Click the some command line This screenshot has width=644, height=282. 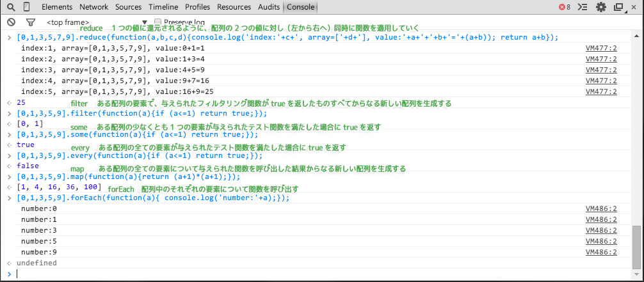point(137,135)
